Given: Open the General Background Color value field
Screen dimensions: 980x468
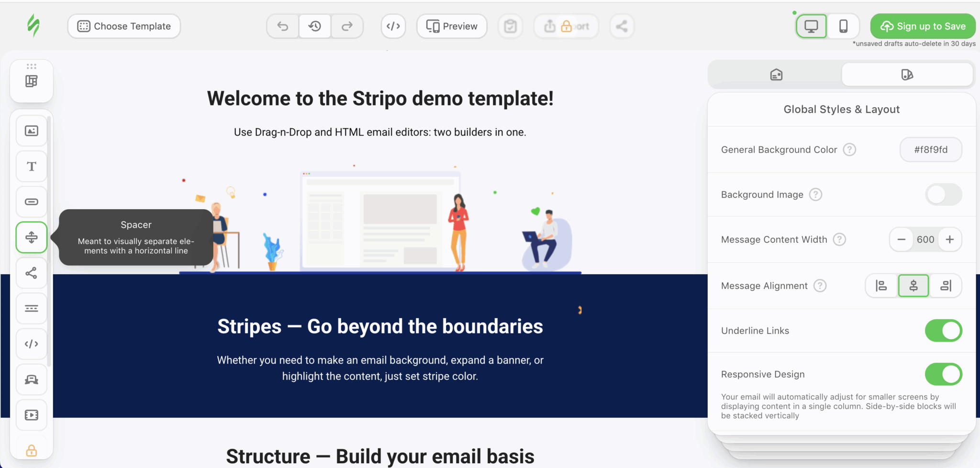Looking at the screenshot, I should 930,149.
